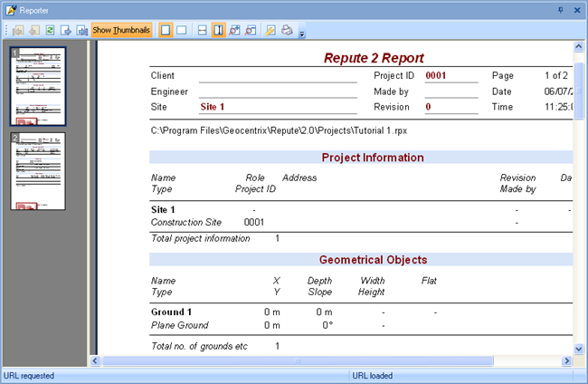
Task: Click the Address column header
Action: pyautogui.click(x=299, y=178)
